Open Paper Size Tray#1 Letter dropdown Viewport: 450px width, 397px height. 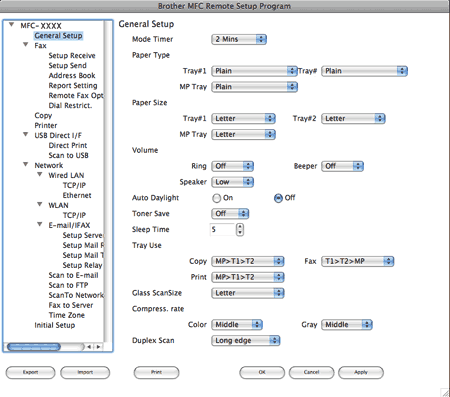pyautogui.click(x=243, y=119)
